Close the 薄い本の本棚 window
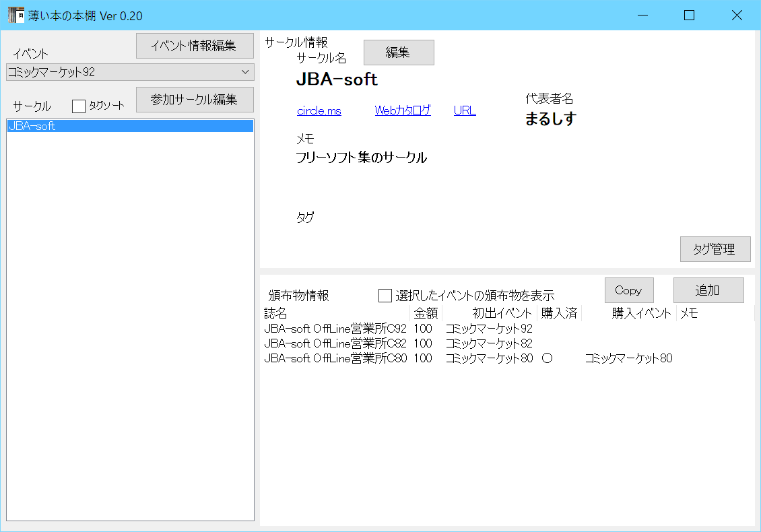This screenshot has height=532, width=761. coord(737,15)
